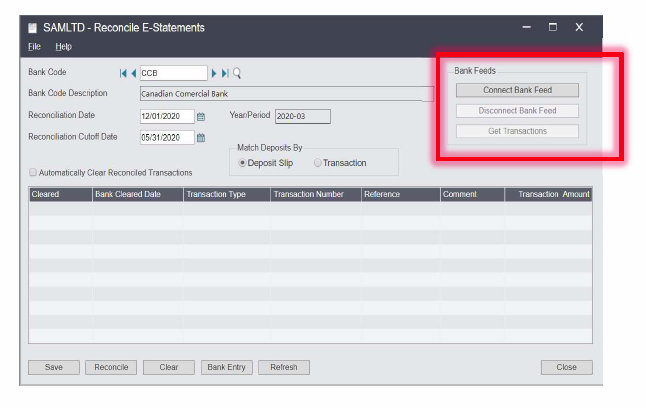Jump to last Bank Code record
This screenshot has height=408, width=647.
(225, 73)
